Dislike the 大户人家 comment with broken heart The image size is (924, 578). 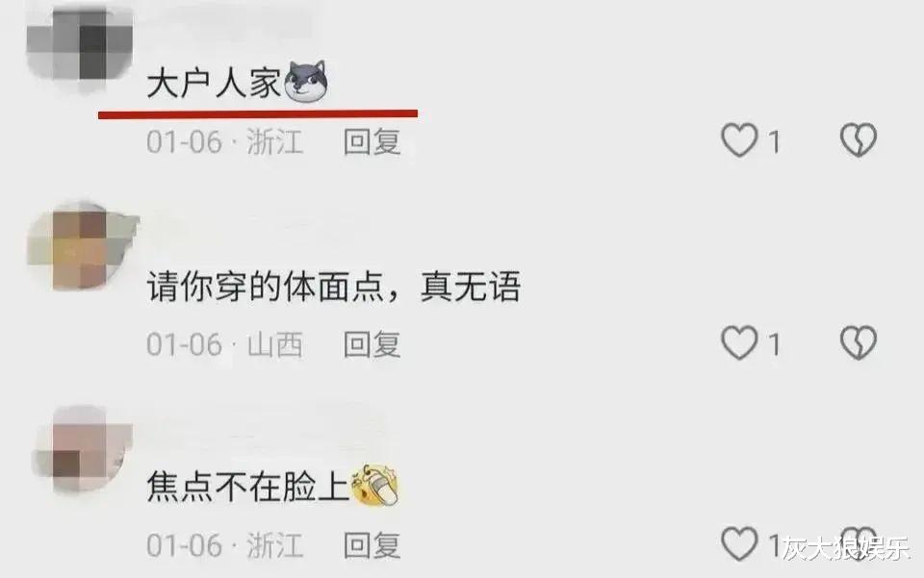(x=858, y=140)
